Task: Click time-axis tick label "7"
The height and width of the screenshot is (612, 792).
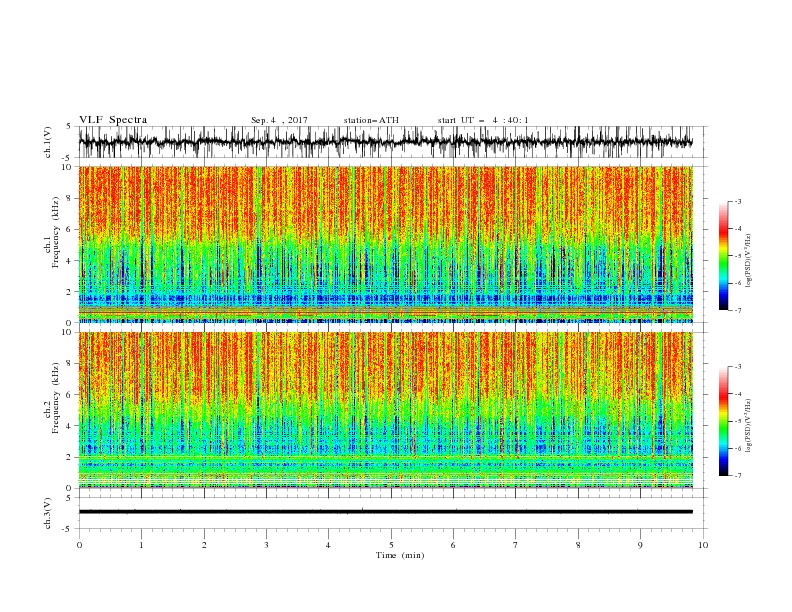Action: (515, 545)
